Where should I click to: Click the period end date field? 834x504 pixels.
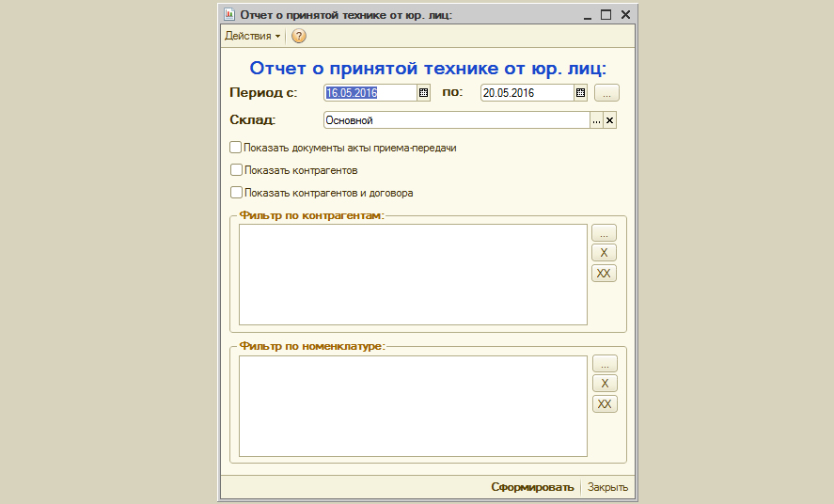pyautogui.click(x=526, y=93)
